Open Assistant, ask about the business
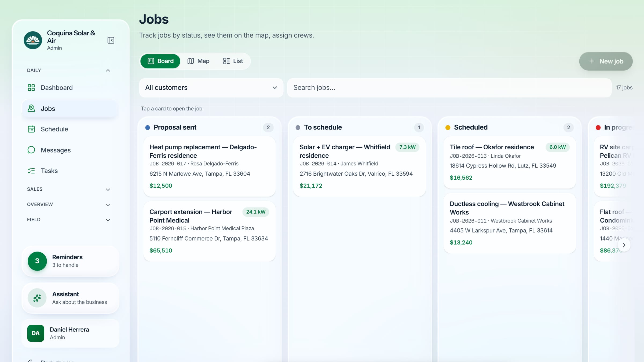 71,298
